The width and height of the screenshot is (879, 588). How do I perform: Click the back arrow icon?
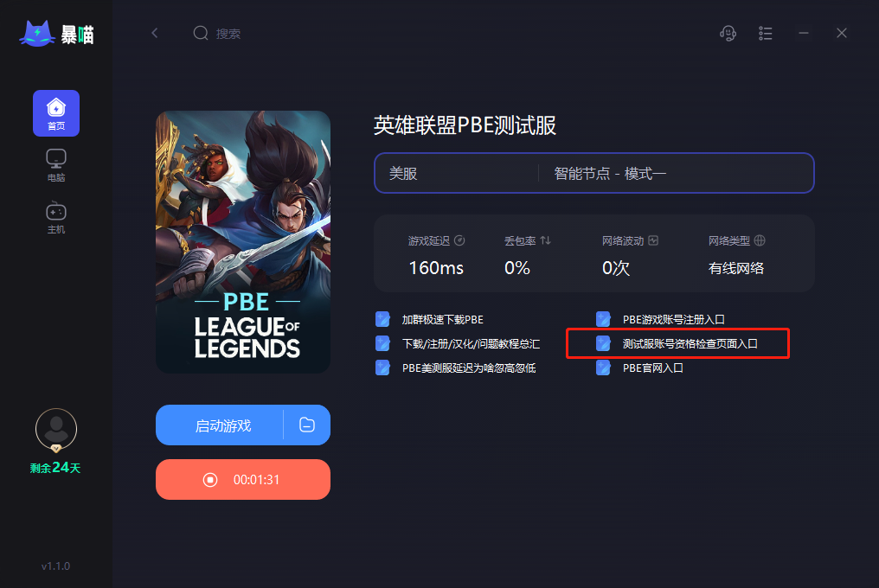pos(155,33)
